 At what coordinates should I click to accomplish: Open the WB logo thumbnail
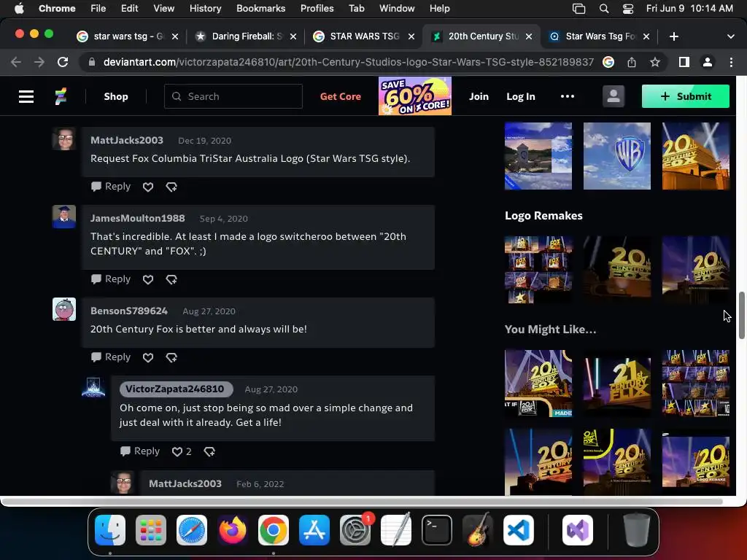tap(617, 156)
